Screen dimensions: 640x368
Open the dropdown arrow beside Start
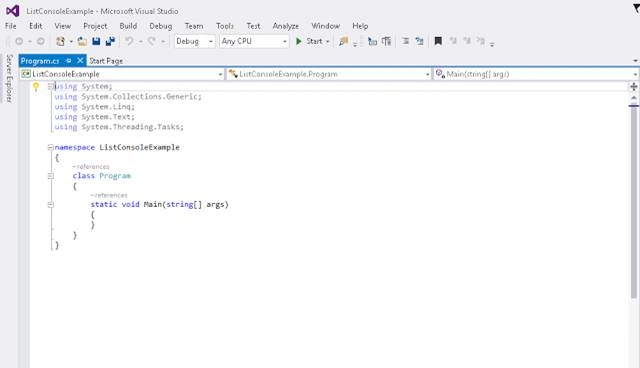pyautogui.click(x=327, y=42)
